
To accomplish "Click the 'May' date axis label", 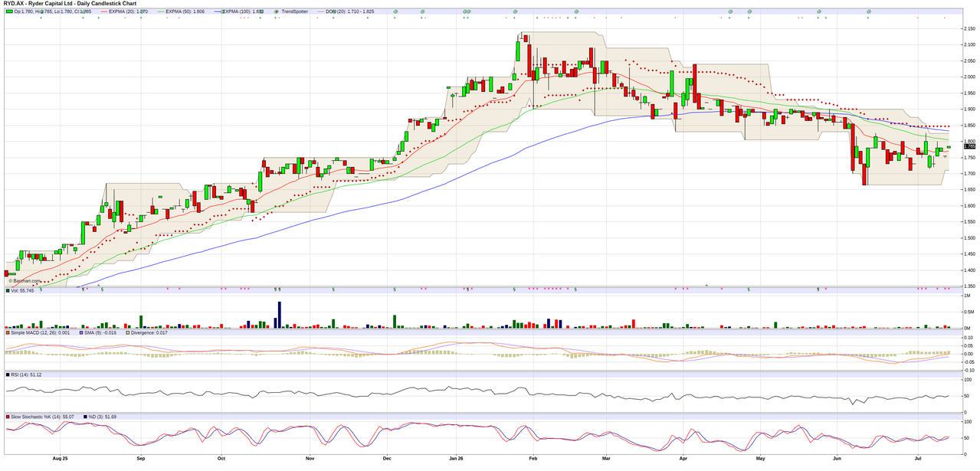I will click(761, 459).
